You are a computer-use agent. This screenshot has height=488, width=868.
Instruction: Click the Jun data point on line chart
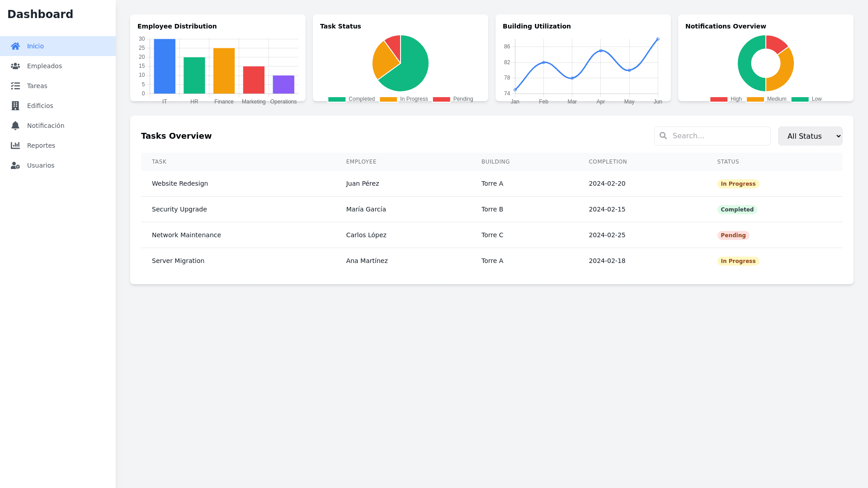click(658, 39)
